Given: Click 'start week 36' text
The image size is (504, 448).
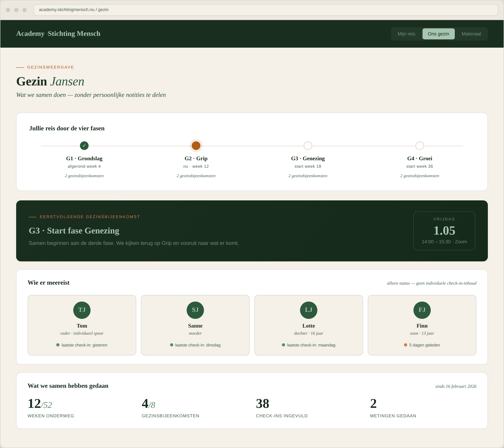Looking at the screenshot, I should click(x=419, y=166).
